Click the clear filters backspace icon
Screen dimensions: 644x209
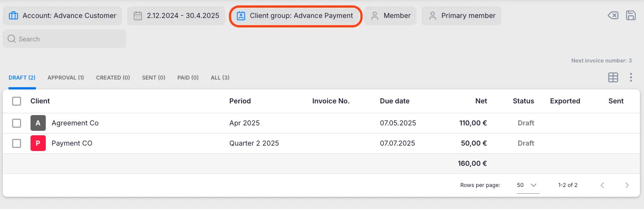(613, 16)
